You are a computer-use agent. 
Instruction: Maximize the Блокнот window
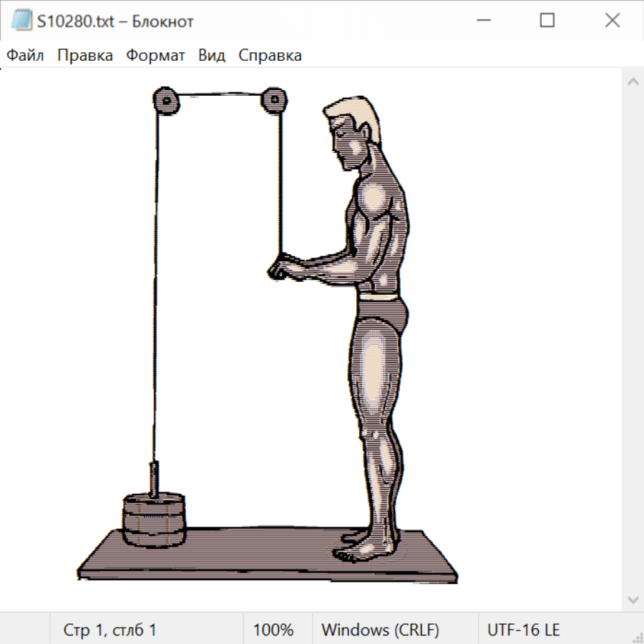(x=547, y=21)
